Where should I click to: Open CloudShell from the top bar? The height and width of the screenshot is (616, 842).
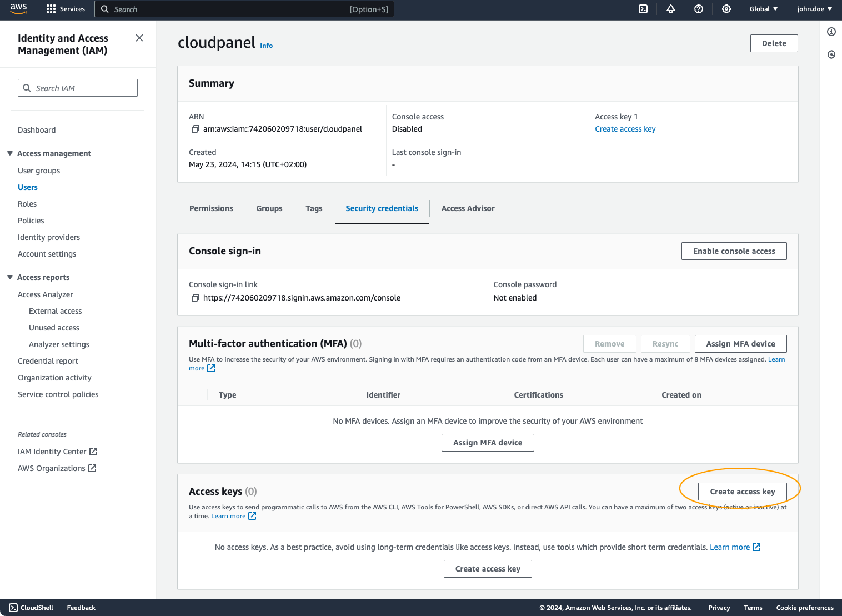pyautogui.click(x=643, y=9)
